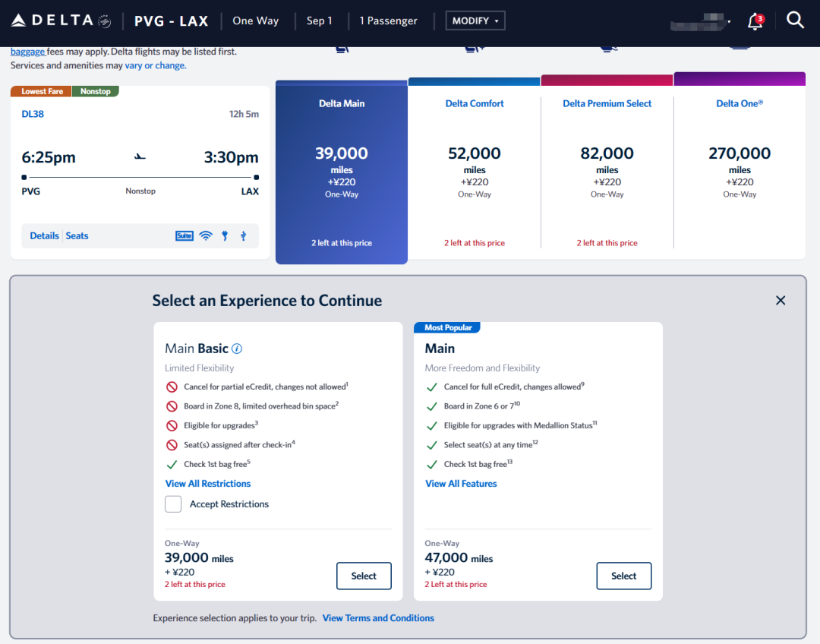The image size is (820, 644).
Task: Choose the Delta Premium Select fare
Action: pyautogui.click(x=607, y=171)
